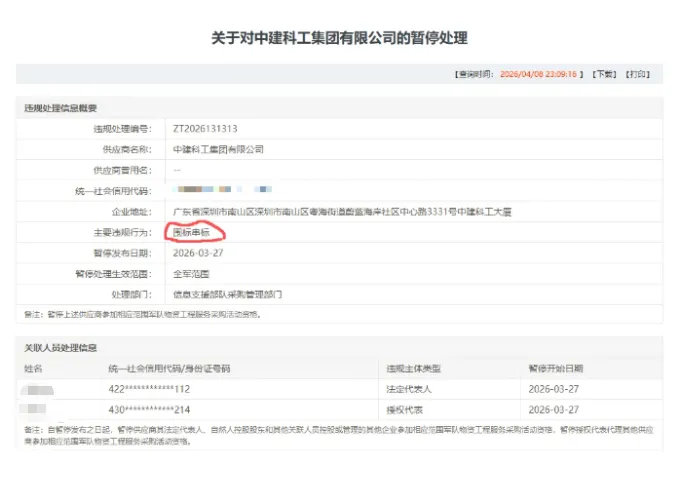Screen dimensions: 686x485
Task: Click the blurred name in the 法定代表人 row
Action: [x=38, y=389]
